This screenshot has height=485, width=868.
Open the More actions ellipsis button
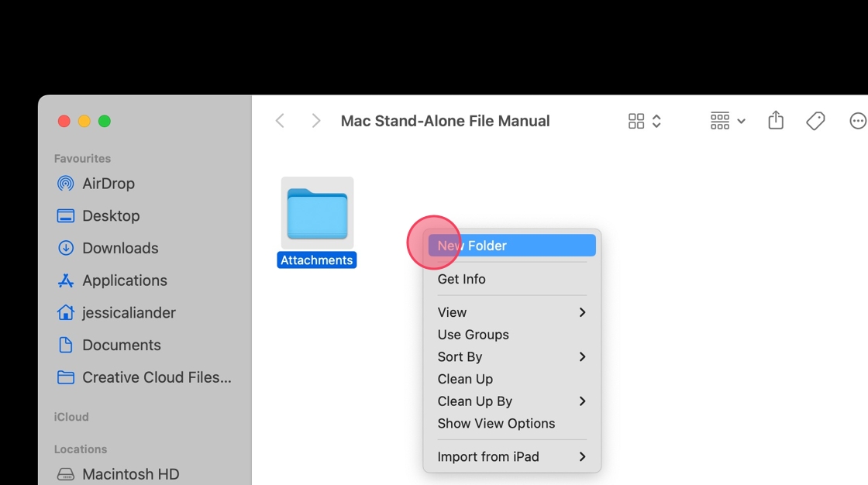(x=857, y=121)
